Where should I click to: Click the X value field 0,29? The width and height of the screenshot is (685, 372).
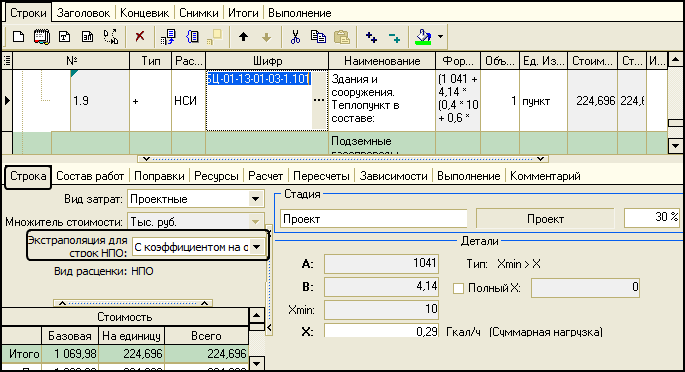pos(381,331)
